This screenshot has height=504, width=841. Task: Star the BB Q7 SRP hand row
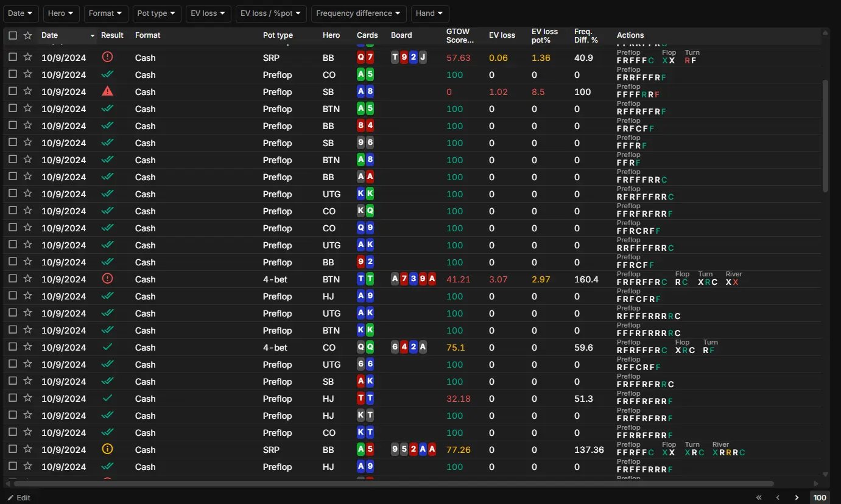[x=27, y=57]
